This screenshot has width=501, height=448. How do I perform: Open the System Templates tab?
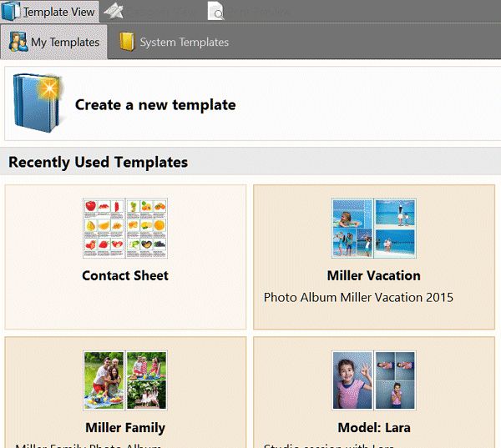(x=175, y=42)
